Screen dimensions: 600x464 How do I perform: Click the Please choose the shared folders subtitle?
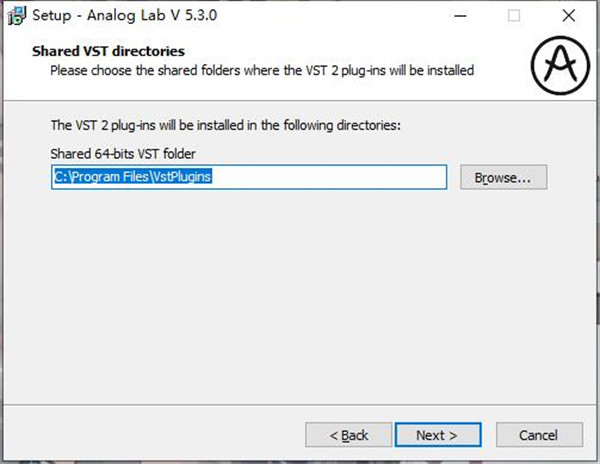262,71
